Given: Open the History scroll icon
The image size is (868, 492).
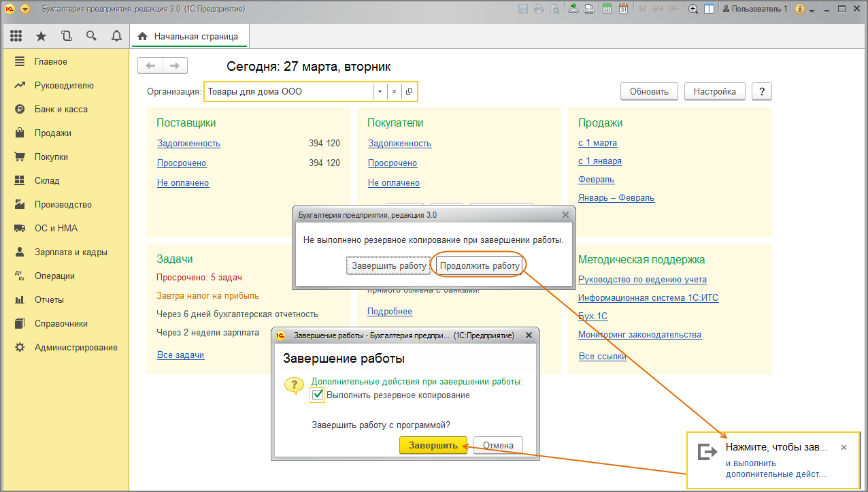Looking at the screenshot, I should coord(66,36).
